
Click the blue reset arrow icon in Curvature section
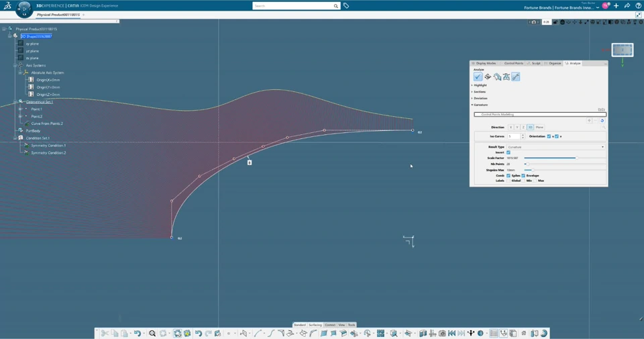tap(602, 121)
